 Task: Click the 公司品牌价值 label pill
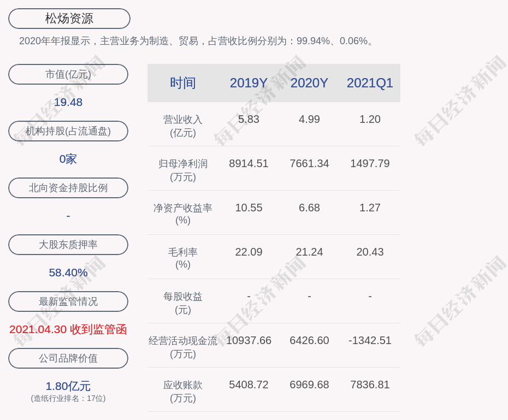[x=68, y=358]
